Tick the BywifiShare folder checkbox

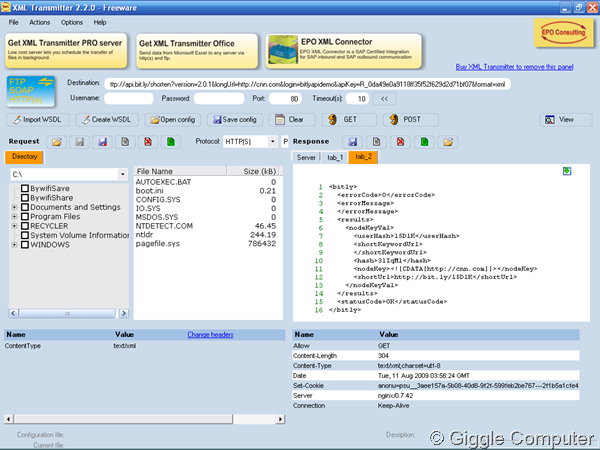[x=25, y=198]
